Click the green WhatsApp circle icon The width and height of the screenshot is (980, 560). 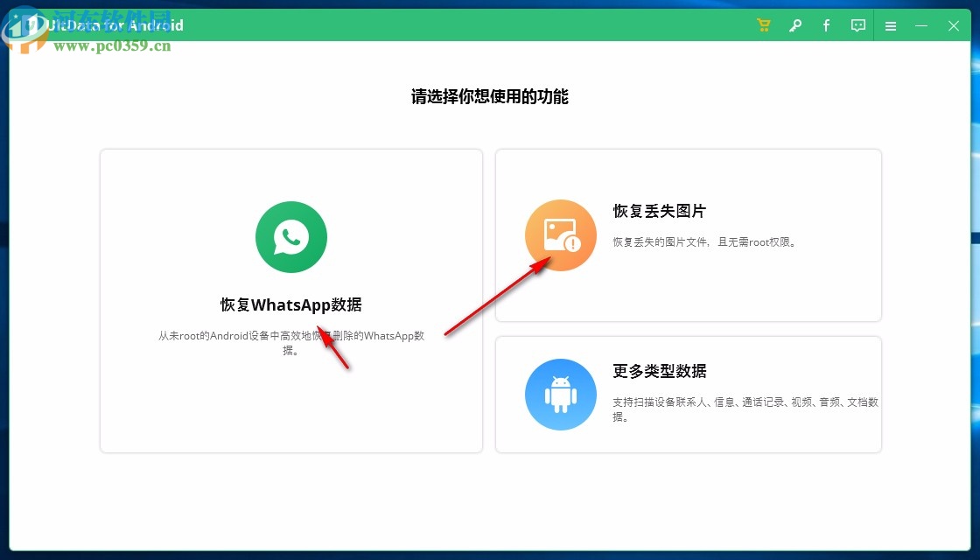(290, 236)
